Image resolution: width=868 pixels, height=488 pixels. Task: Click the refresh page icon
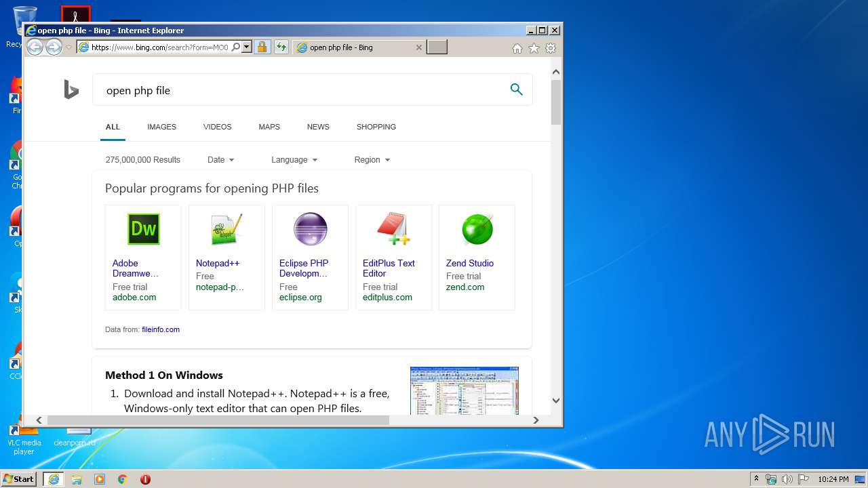pyautogui.click(x=281, y=47)
